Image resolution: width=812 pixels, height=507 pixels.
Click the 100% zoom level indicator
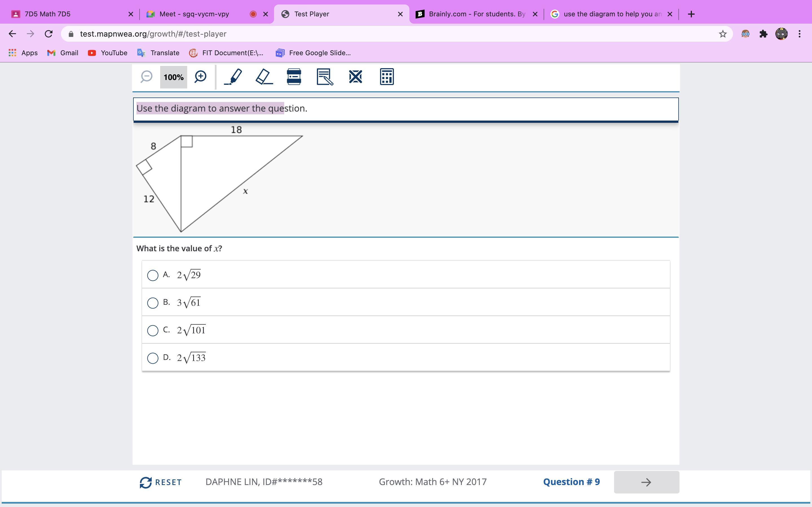[173, 77]
